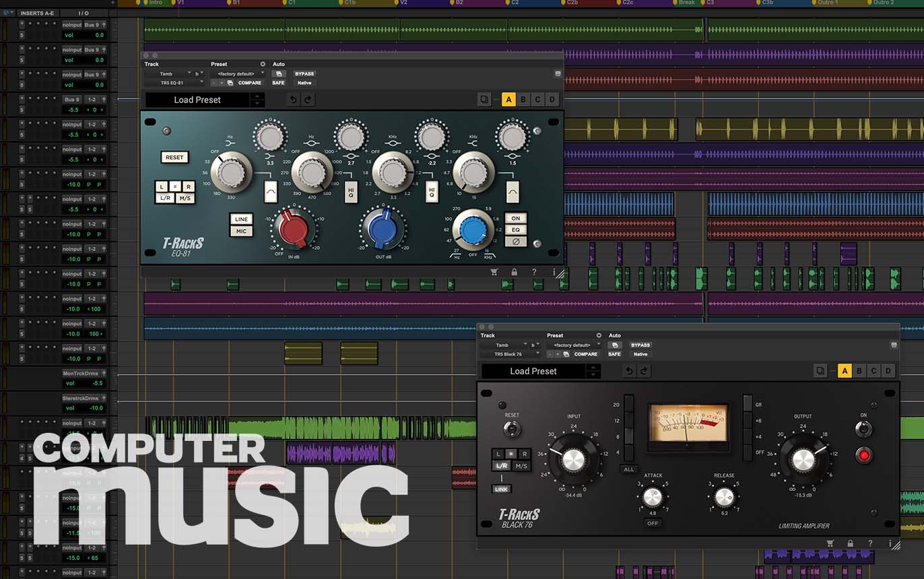Flip the ON toggle switch on Black 76
Image resolution: width=924 pixels, height=579 pixels.
pyautogui.click(x=863, y=429)
